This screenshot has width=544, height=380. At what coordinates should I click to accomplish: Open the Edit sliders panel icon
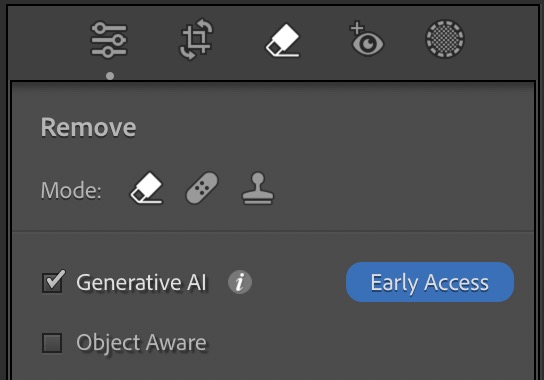coord(109,40)
